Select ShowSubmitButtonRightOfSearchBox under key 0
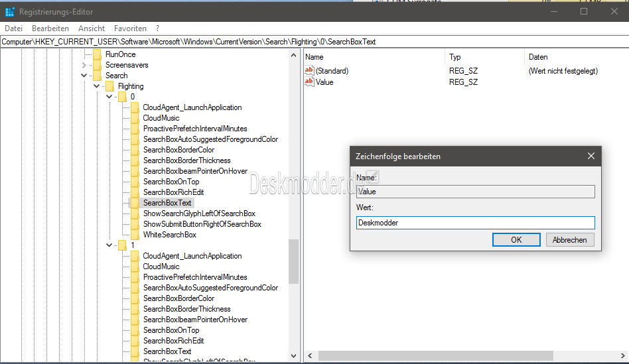Screen dimensions: 629x364 (x=202, y=224)
